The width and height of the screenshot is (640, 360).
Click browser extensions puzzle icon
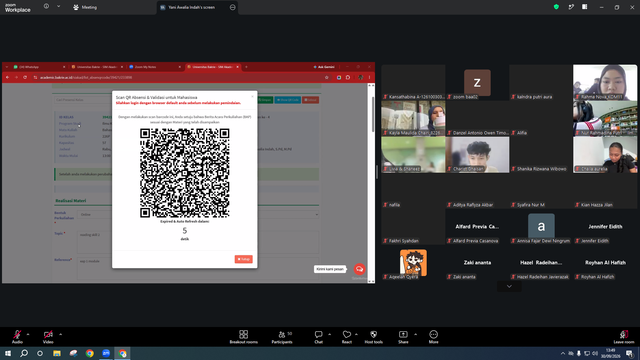point(348,77)
